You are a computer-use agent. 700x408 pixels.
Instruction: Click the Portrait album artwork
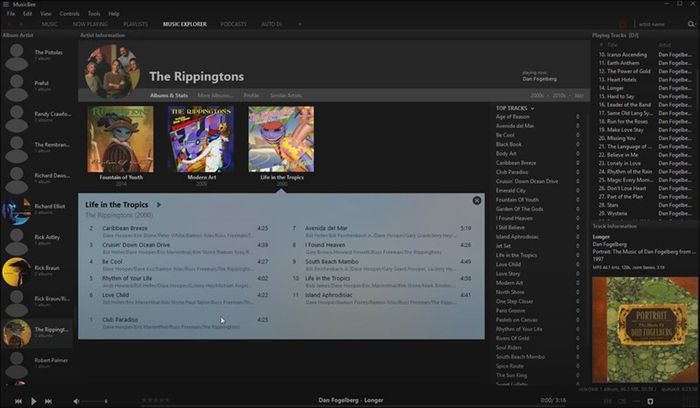[645, 330]
